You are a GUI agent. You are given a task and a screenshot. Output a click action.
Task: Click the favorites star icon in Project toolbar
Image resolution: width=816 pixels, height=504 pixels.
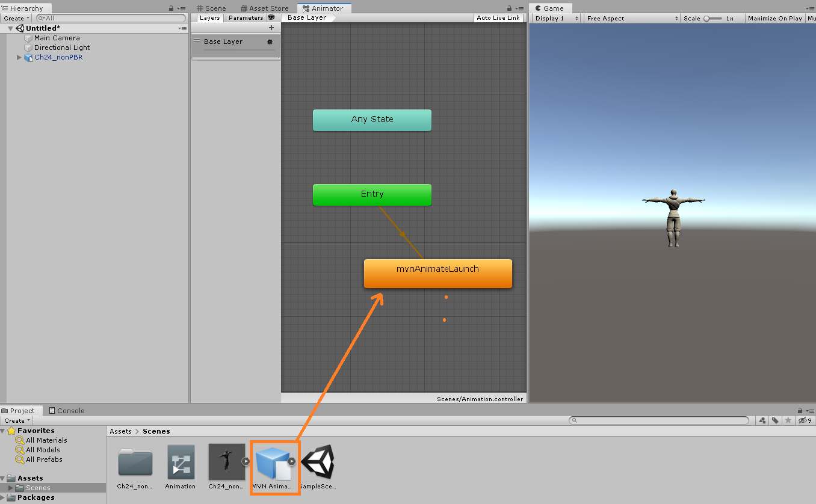(789, 420)
